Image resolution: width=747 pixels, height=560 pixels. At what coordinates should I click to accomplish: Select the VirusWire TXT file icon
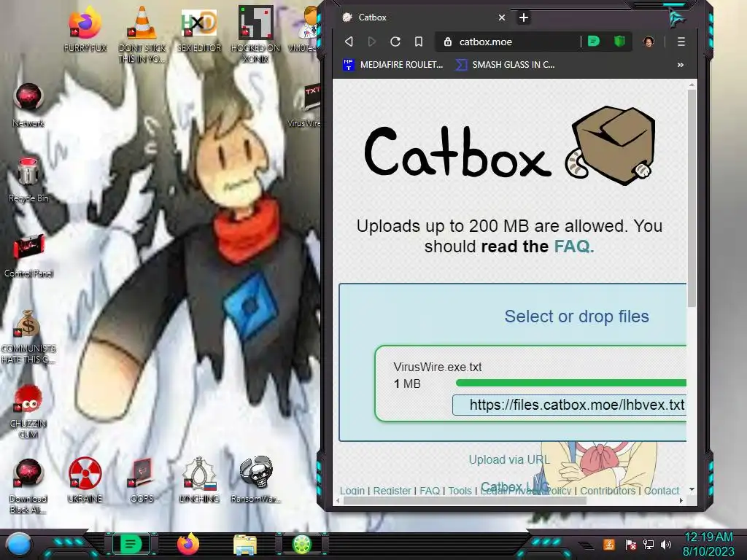pos(305,106)
